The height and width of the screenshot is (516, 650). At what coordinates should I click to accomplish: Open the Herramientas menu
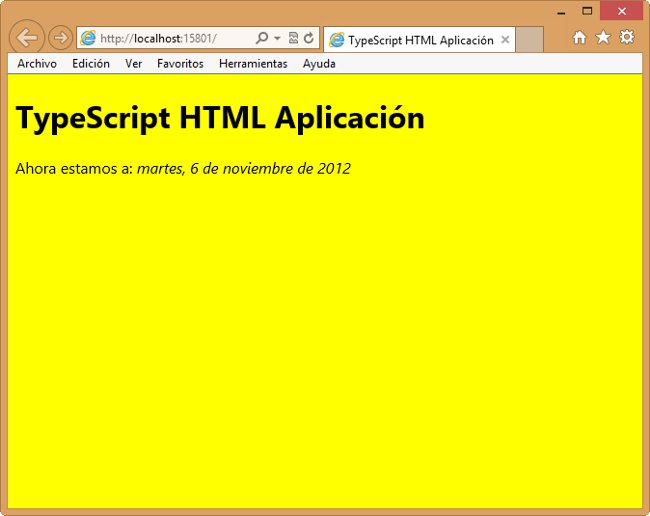(253, 63)
